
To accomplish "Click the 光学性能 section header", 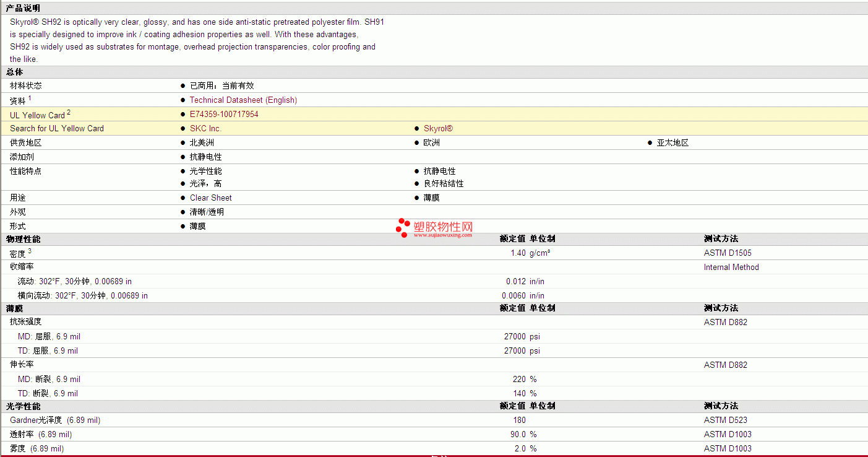I will pyautogui.click(x=23, y=406).
